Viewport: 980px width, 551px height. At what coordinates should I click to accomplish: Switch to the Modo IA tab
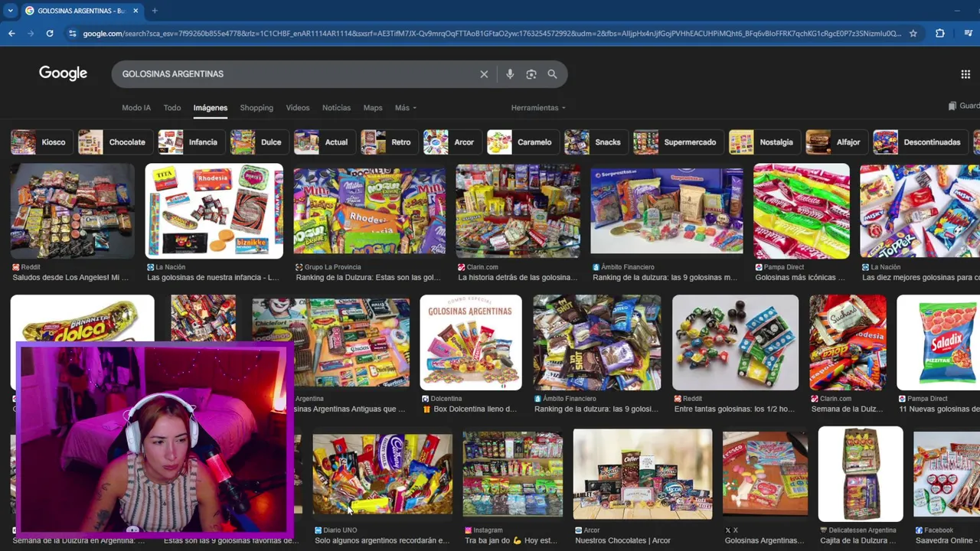click(x=136, y=108)
